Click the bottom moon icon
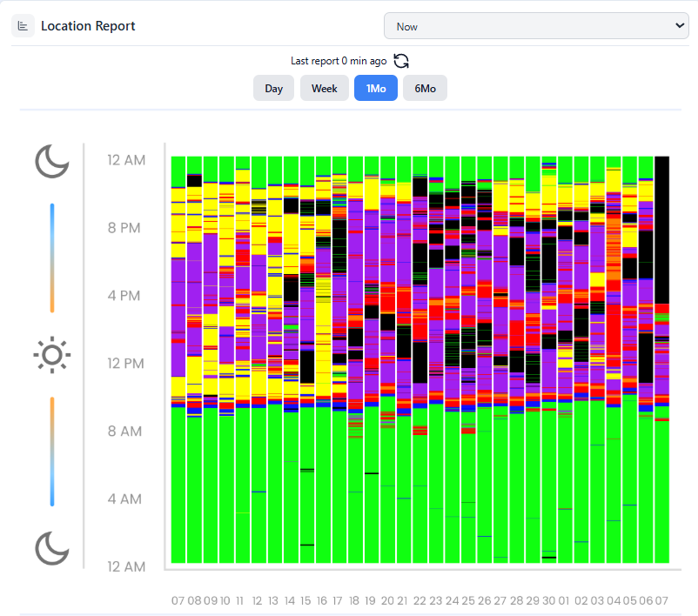Viewport: 698px width, 616px height. (x=51, y=548)
